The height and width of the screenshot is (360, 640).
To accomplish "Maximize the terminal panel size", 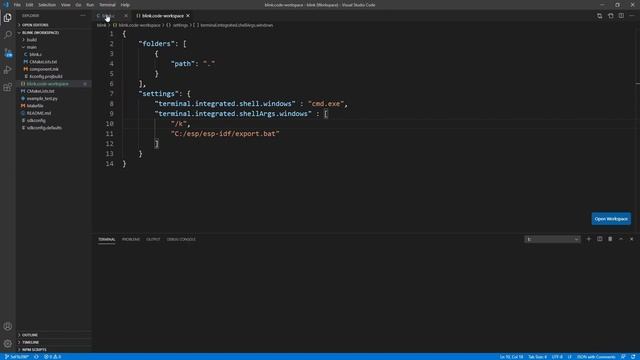I will tap(621, 239).
